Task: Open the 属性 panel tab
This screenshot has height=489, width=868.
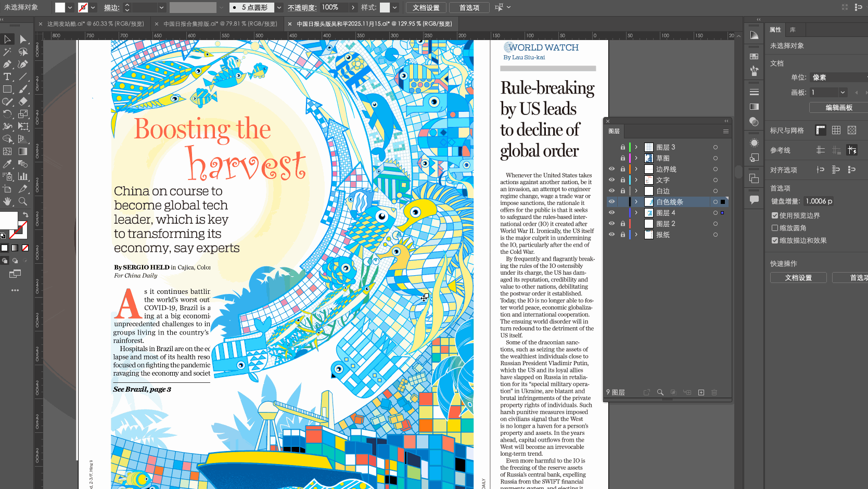Action: pyautogui.click(x=775, y=30)
